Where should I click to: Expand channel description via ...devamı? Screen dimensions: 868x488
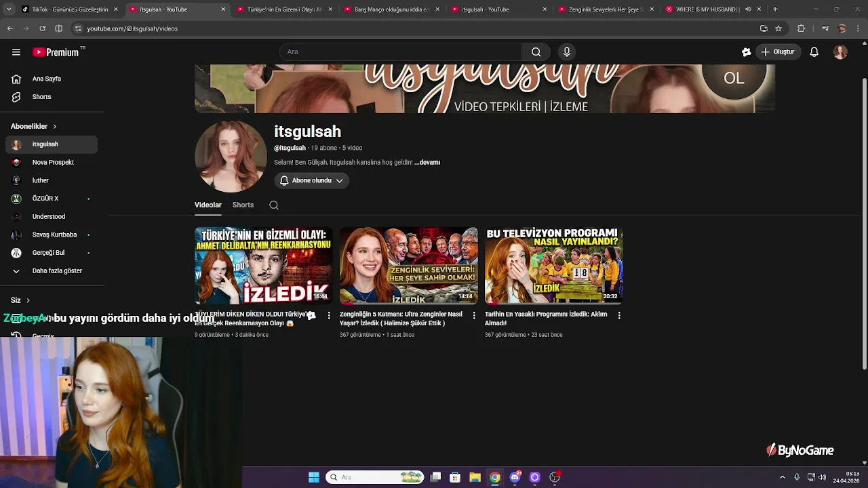pyautogui.click(x=427, y=163)
